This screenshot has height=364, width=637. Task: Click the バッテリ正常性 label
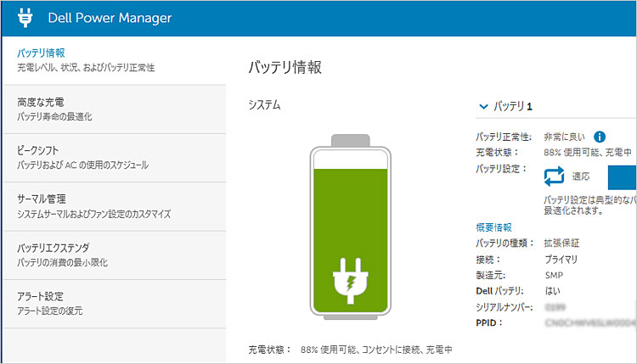point(504,137)
